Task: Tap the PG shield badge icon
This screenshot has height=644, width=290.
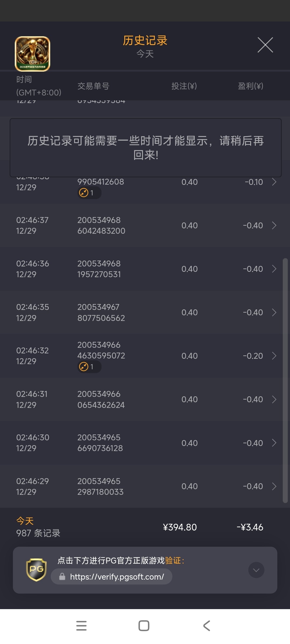Action: pyautogui.click(x=36, y=569)
